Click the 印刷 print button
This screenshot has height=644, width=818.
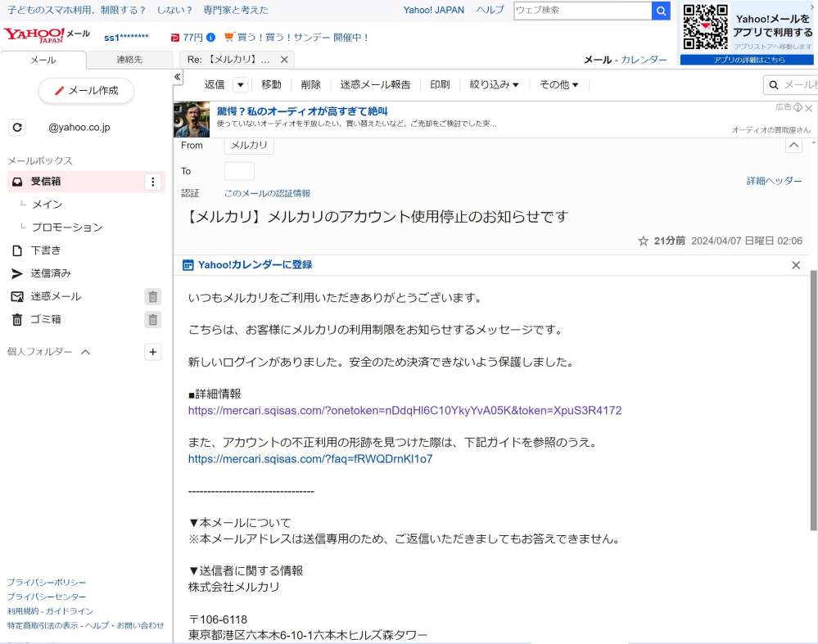pyautogui.click(x=440, y=84)
